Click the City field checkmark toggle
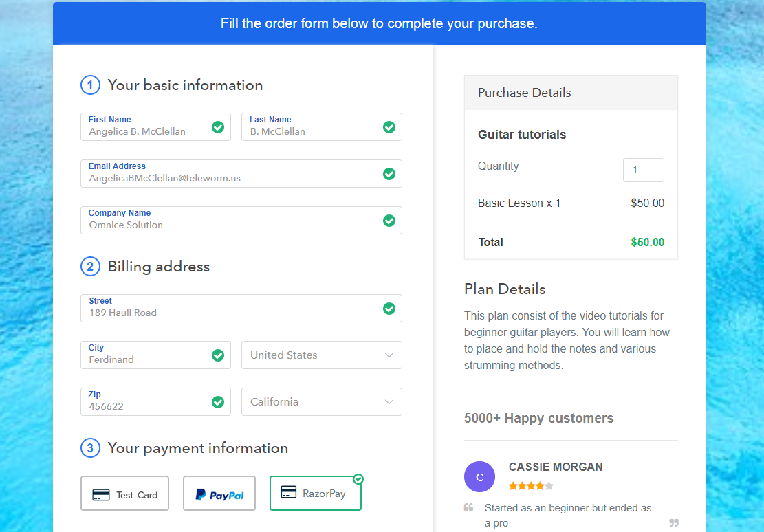 click(x=218, y=355)
